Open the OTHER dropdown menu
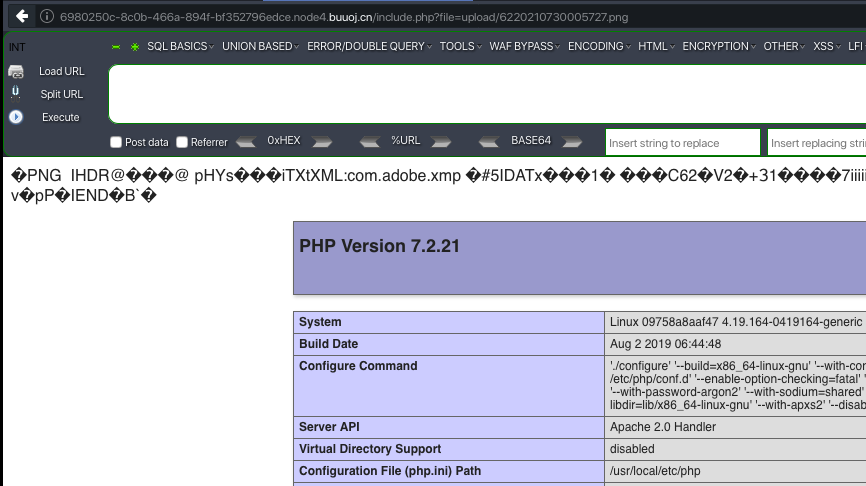866x486 pixels. [784, 46]
